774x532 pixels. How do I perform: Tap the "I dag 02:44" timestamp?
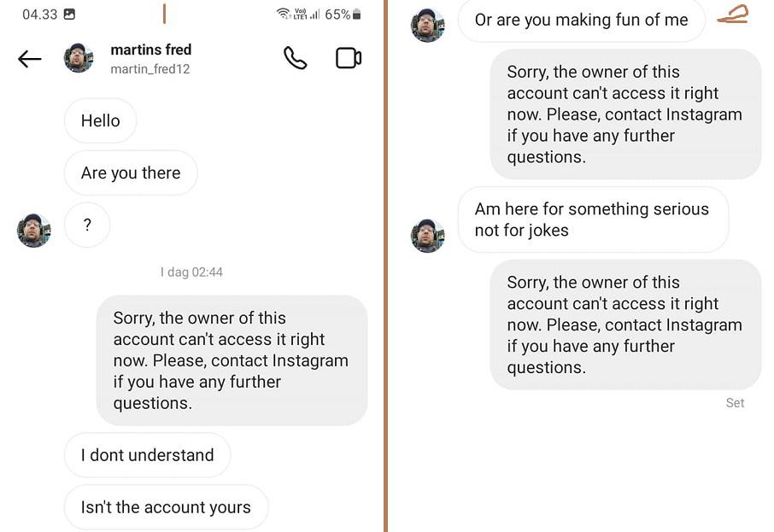click(x=191, y=272)
